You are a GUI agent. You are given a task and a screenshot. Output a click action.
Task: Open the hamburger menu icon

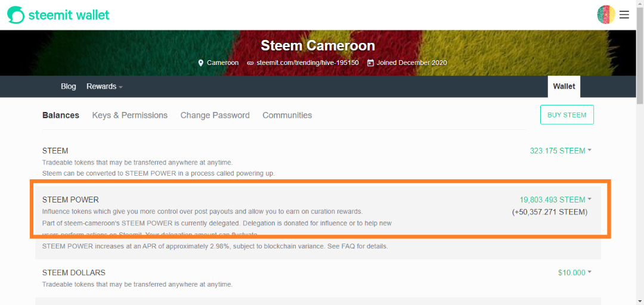624,15
